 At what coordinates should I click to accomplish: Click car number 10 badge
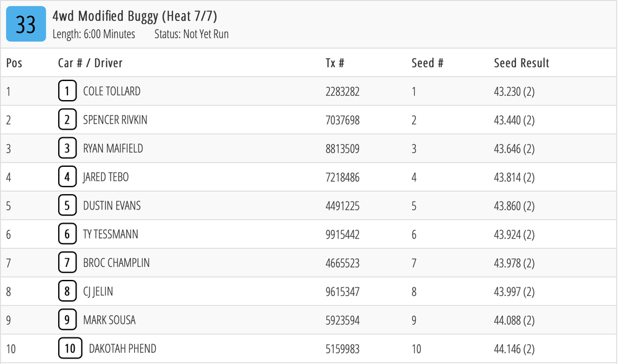click(x=70, y=349)
